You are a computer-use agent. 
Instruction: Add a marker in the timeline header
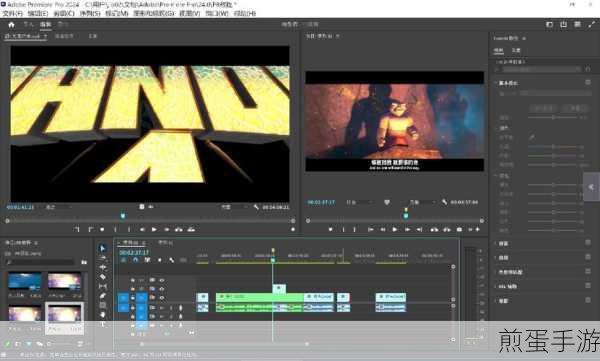160,260
